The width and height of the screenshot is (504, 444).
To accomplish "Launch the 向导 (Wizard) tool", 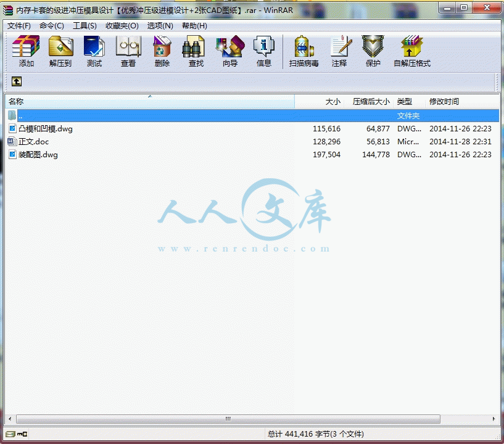I will pos(230,51).
